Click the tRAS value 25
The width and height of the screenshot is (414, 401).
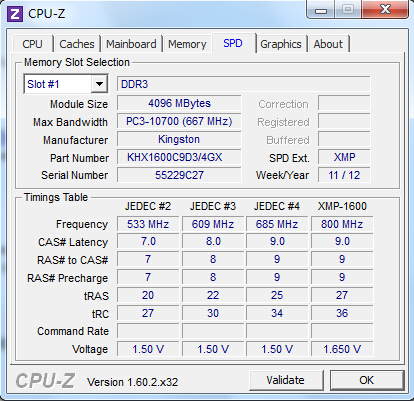[x=277, y=295]
